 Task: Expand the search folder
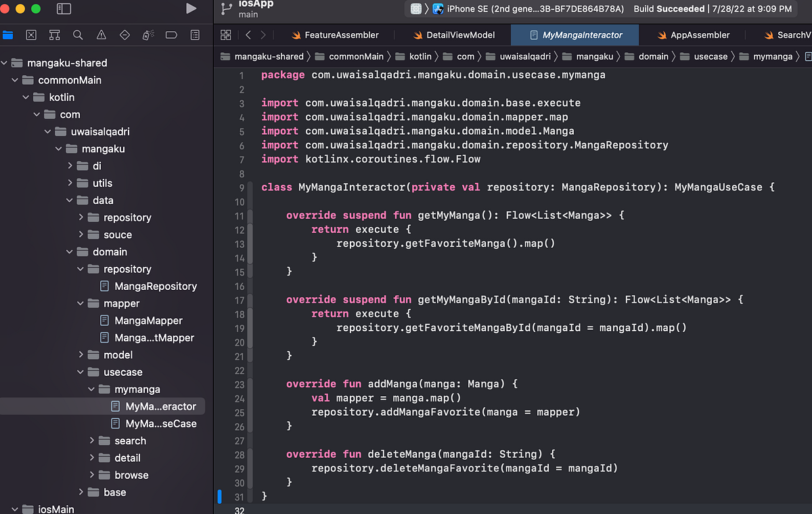pyautogui.click(x=92, y=440)
